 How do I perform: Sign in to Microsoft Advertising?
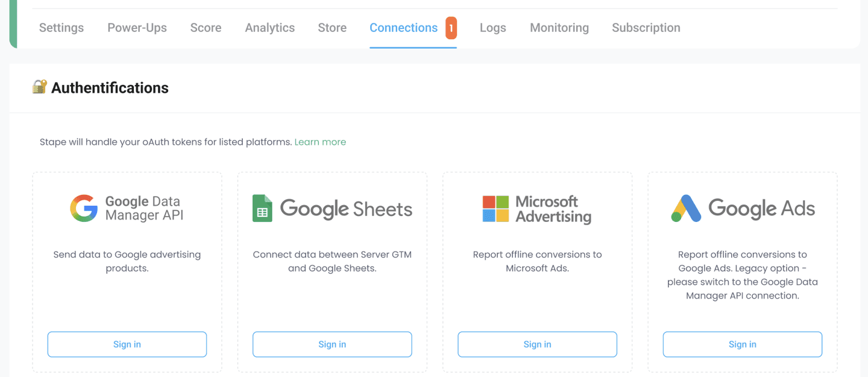click(537, 344)
